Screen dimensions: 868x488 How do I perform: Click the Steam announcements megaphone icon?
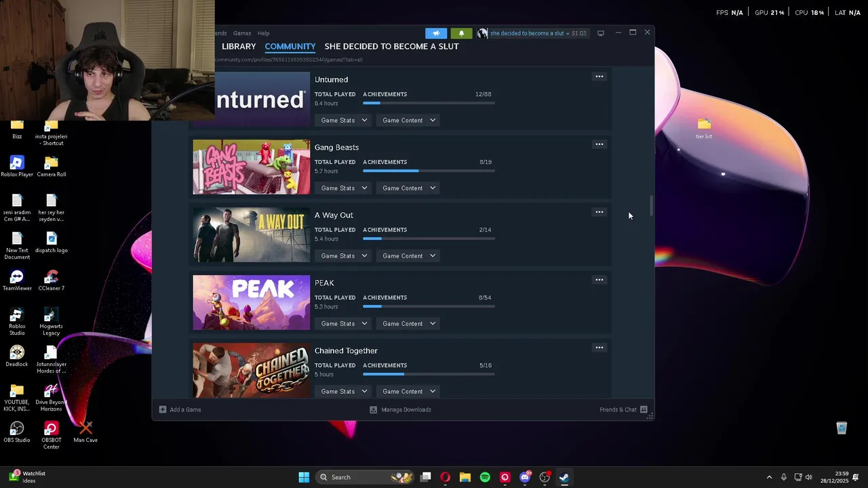436,33
